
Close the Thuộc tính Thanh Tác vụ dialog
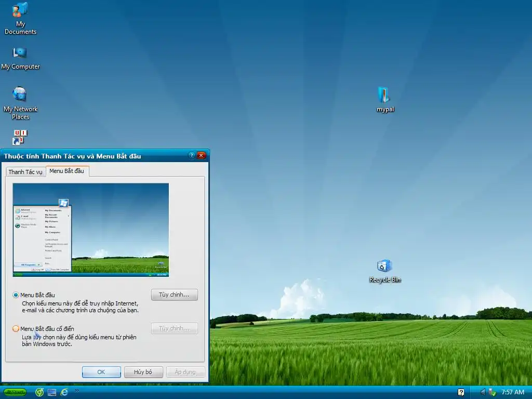[201, 155]
